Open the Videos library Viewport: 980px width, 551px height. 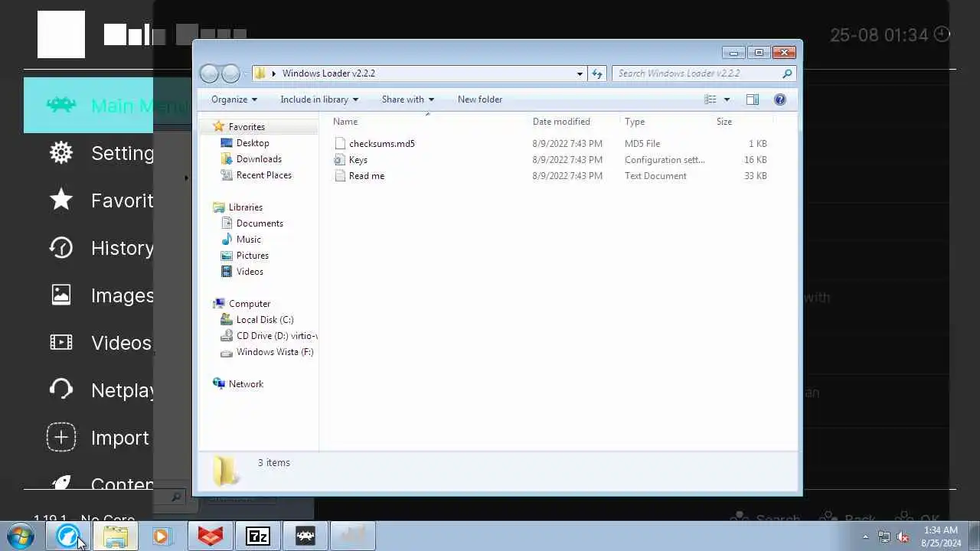coord(250,272)
